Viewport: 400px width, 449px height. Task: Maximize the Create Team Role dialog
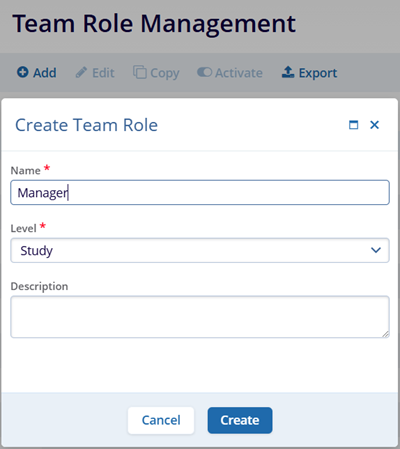[354, 125]
